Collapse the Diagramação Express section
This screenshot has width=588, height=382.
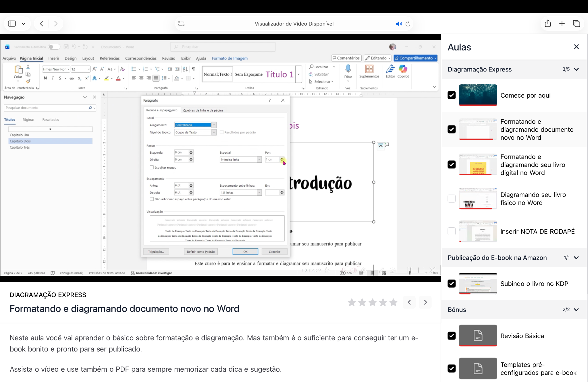(576, 69)
